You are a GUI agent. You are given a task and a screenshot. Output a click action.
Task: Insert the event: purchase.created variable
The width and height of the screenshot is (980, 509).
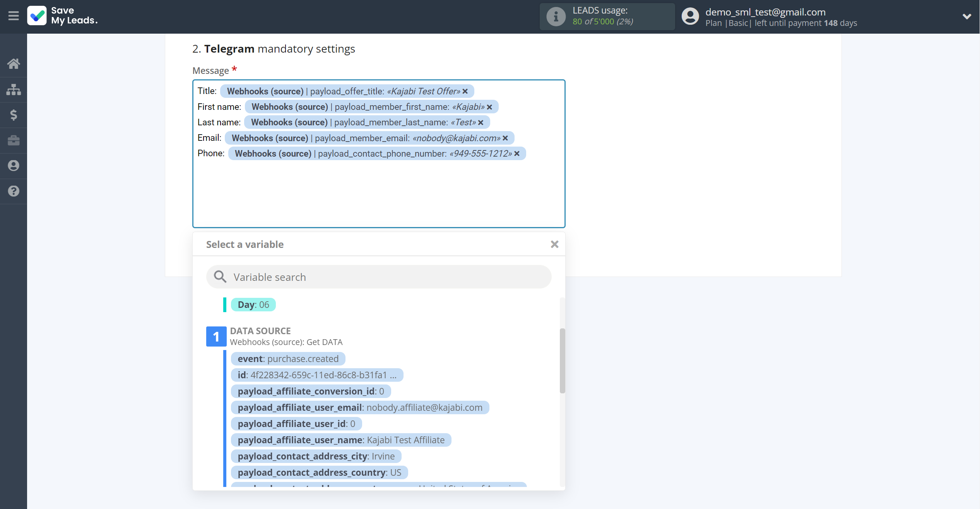tap(288, 359)
